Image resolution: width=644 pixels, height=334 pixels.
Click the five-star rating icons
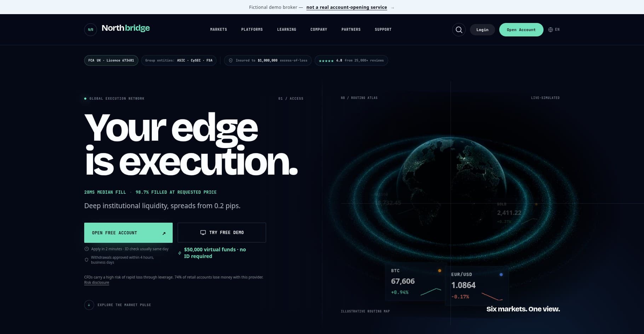(x=326, y=61)
